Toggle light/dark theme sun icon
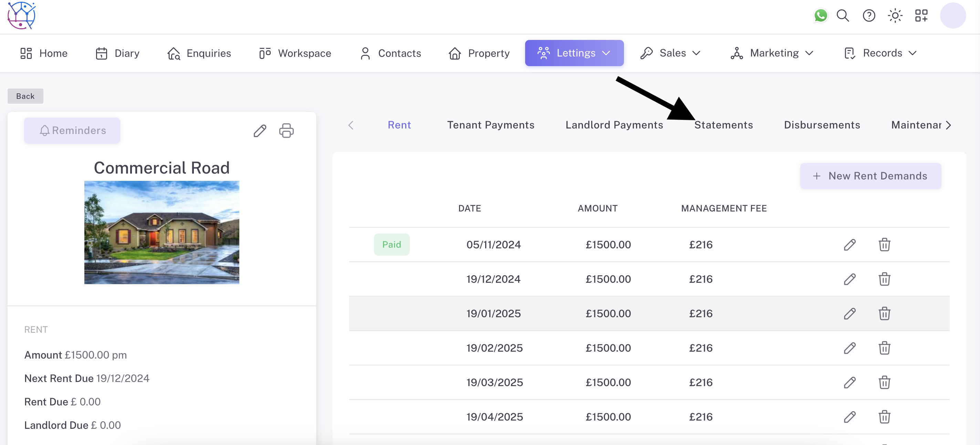 (895, 15)
